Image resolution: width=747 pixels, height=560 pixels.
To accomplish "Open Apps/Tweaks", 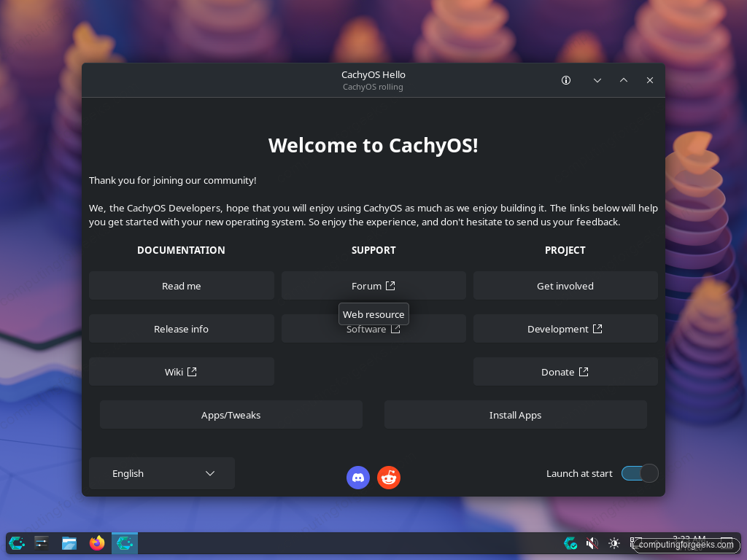I will 231,415.
